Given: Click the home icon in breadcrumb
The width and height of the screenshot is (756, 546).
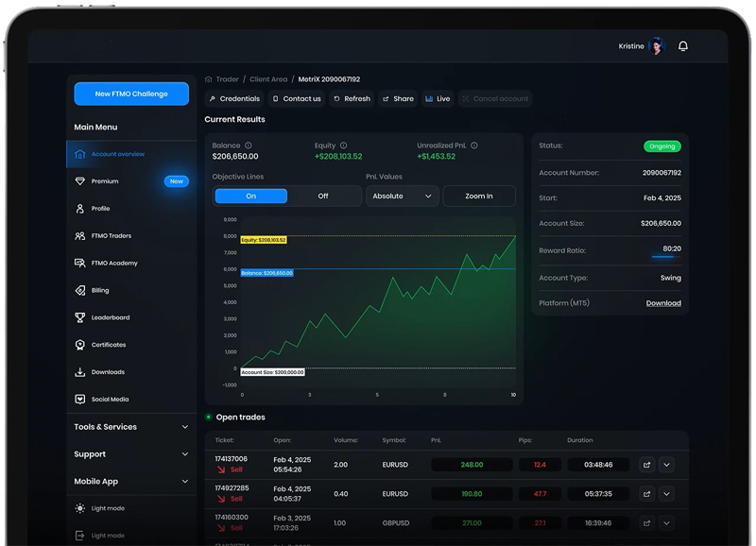Looking at the screenshot, I should click(208, 79).
